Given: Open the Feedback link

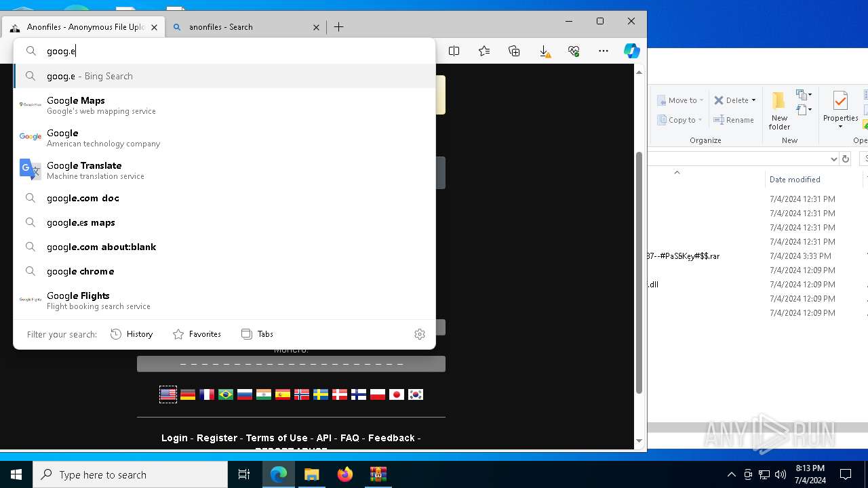Looking at the screenshot, I should tap(391, 438).
